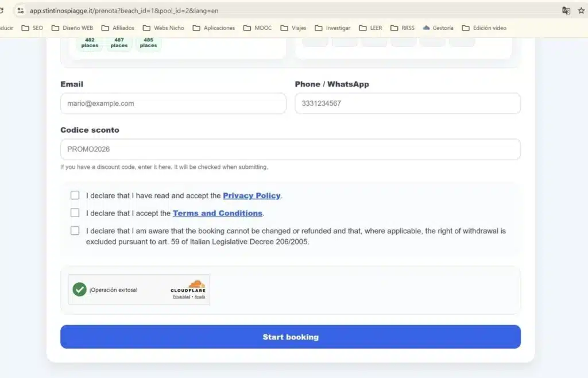The image size is (588, 378).
Task: Tick the no-refund withdrawal declaration checkbox
Action: click(75, 230)
